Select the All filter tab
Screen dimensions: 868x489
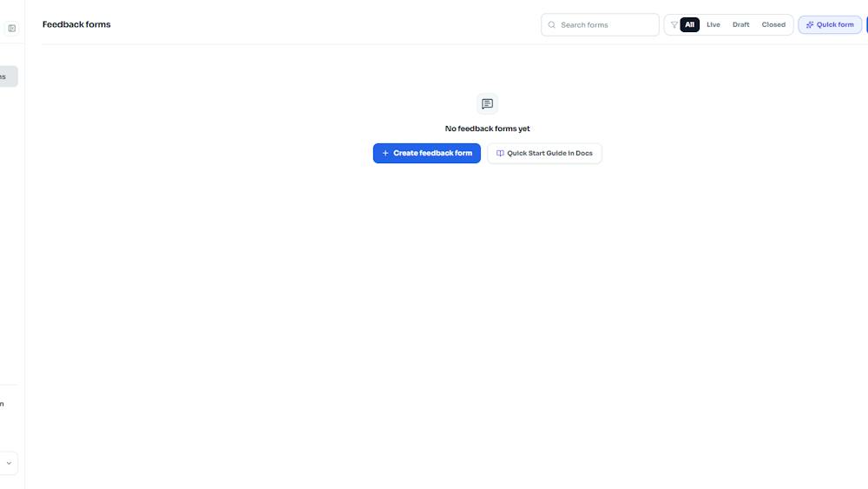coord(689,25)
